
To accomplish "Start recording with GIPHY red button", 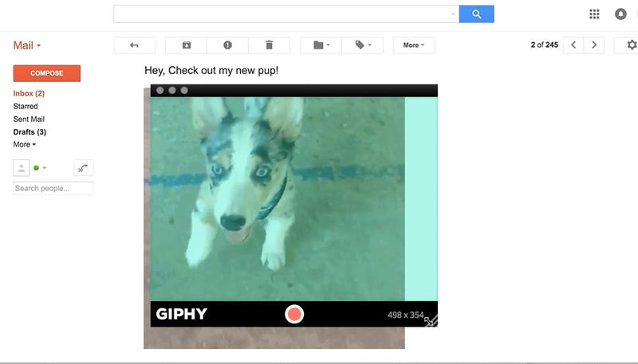I will [x=294, y=314].
